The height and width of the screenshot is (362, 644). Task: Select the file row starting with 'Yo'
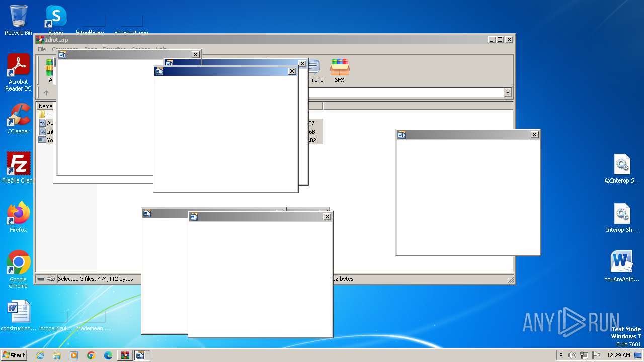click(46, 140)
